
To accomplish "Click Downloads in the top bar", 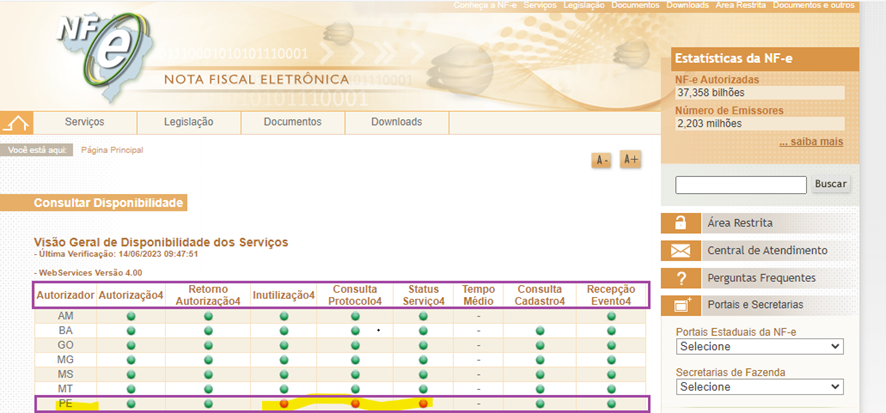I will [687, 5].
